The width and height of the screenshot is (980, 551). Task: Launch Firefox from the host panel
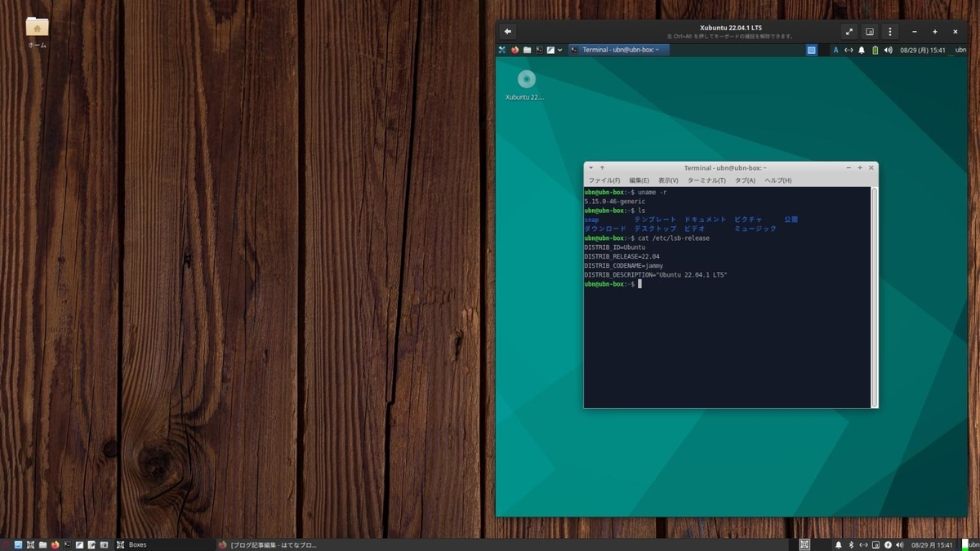click(55, 544)
